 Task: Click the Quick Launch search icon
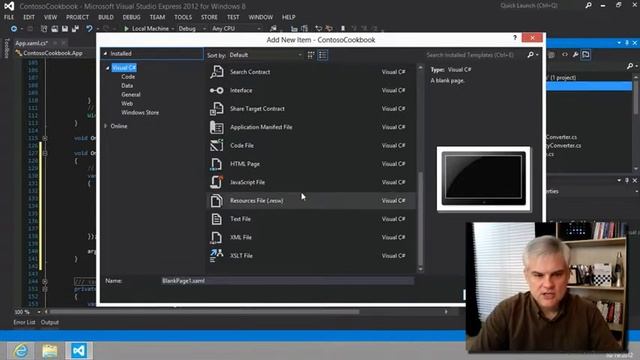coord(588,5)
